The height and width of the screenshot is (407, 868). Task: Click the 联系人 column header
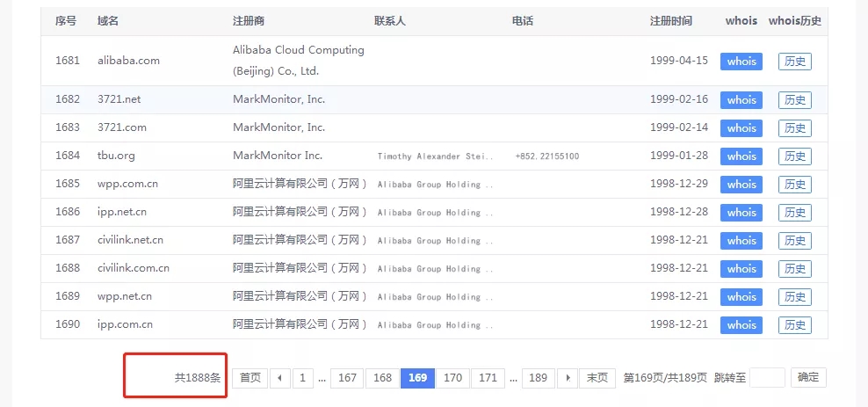click(x=390, y=21)
